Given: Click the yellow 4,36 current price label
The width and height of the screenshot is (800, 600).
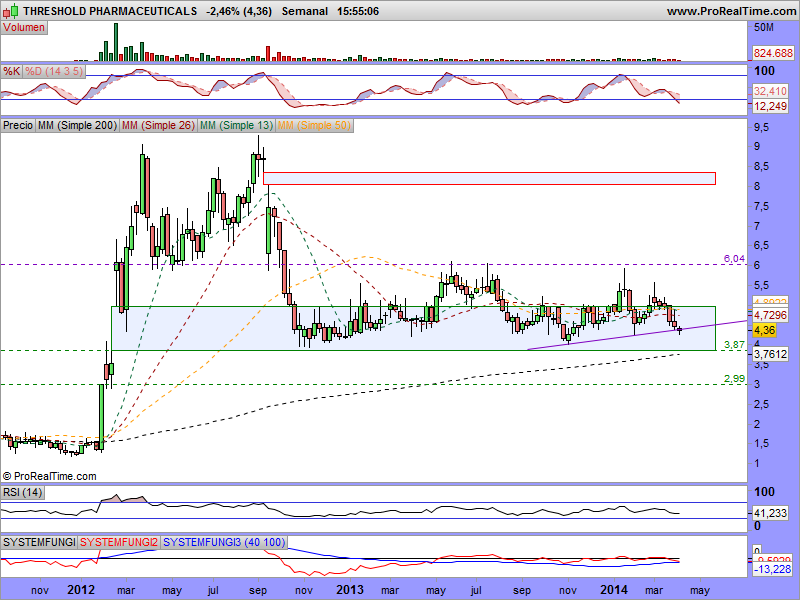Looking at the screenshot, I should (764, 330).
